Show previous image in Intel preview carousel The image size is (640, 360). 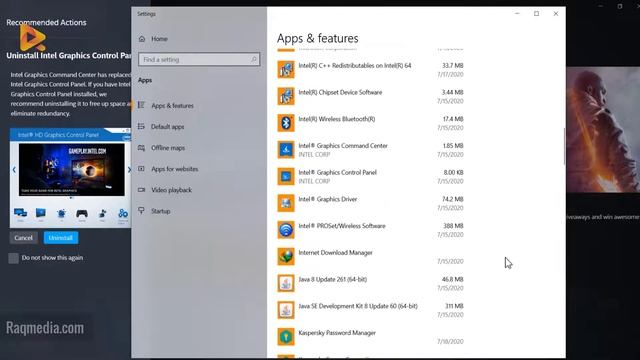(14, 169)
